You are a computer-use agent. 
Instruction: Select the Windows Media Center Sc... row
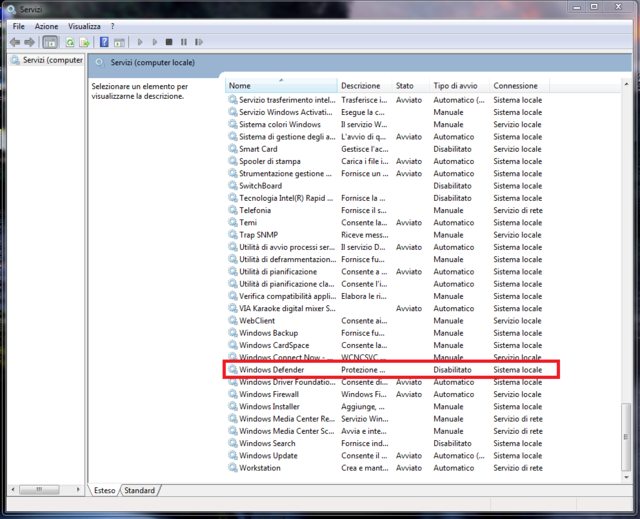click(385, 431)
